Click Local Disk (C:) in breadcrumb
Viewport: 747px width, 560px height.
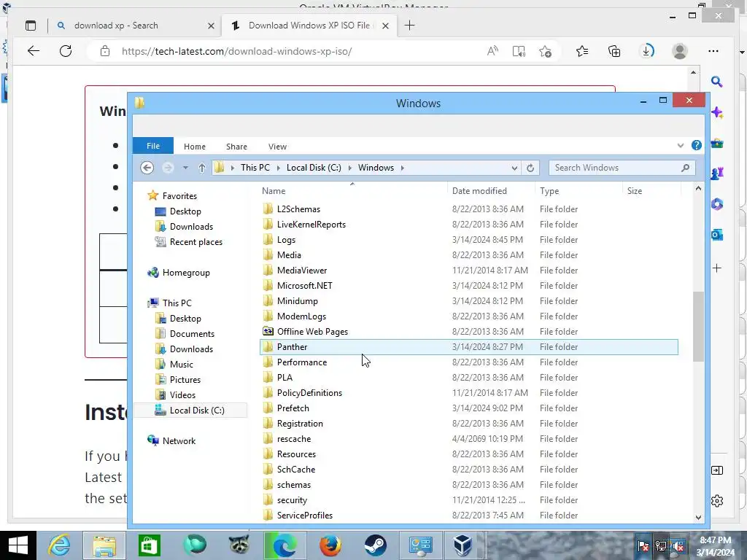tap(314, 168)
